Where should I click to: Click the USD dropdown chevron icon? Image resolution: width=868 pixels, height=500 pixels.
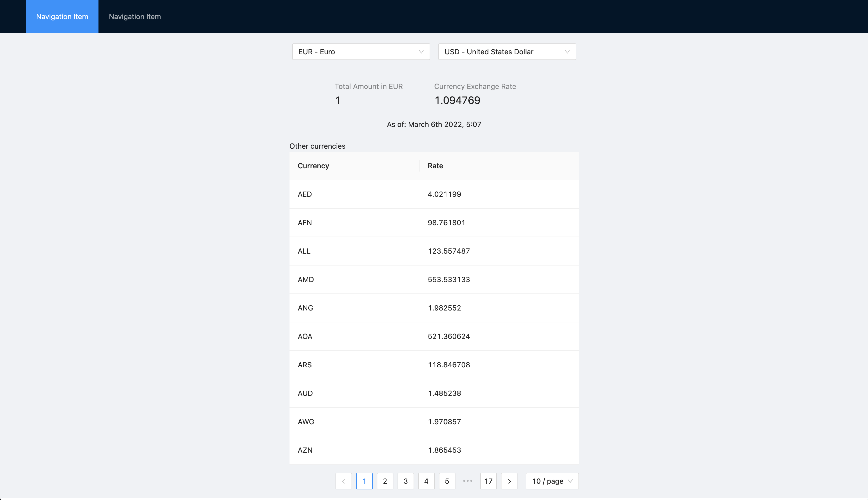tap(567, 52)
